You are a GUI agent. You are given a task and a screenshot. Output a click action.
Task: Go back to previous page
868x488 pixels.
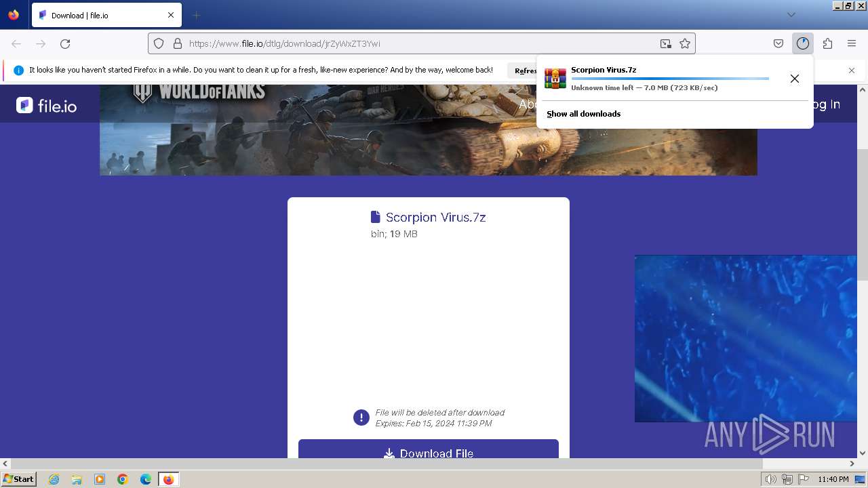point(16,43)
